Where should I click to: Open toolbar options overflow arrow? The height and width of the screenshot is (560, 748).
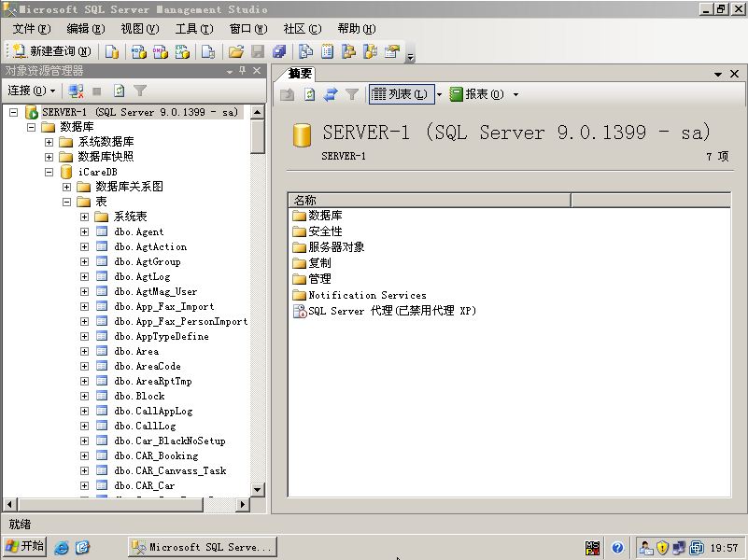coord(410,57)
